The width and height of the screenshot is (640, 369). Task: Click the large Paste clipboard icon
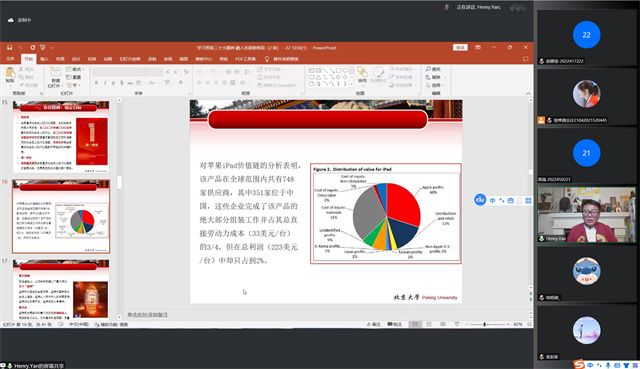coord(10,73)
